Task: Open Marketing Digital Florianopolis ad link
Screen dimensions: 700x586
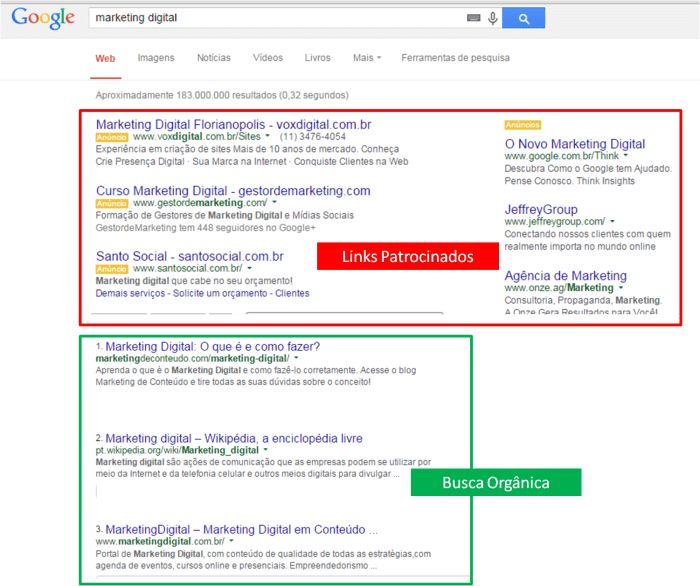Action: (x=233, y=124)
